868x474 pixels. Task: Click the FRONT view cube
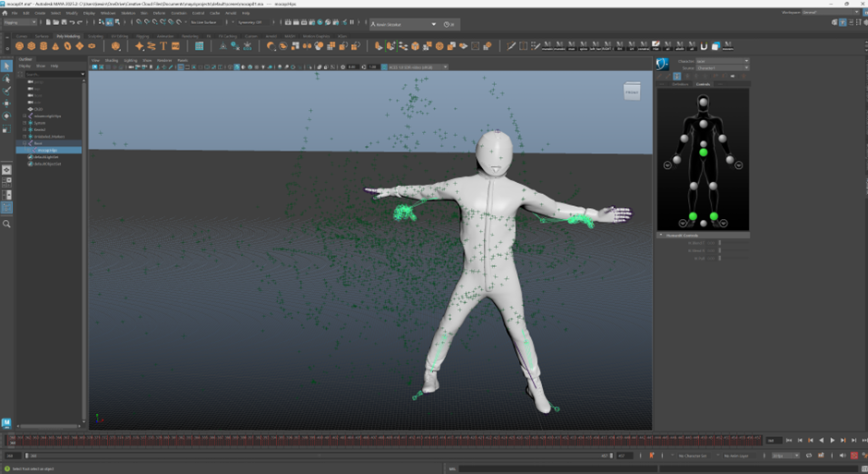[632, 91]
